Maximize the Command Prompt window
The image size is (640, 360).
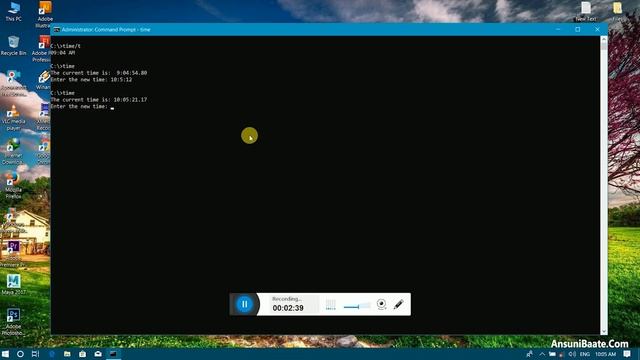click(578, 29)
